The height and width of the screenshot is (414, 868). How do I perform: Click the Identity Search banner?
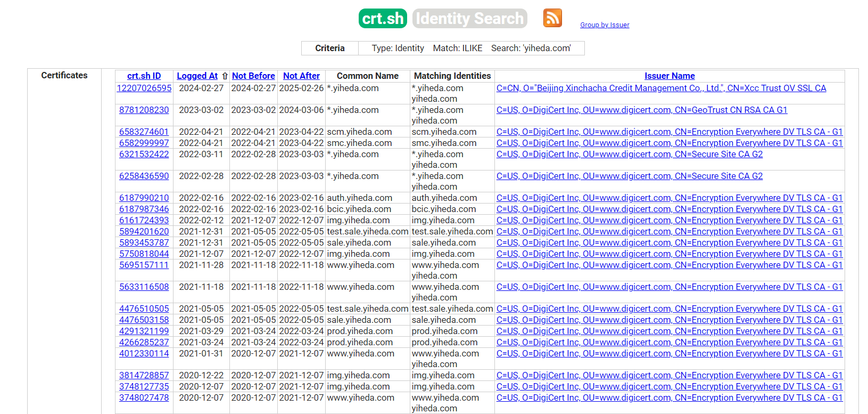[469, 19]
